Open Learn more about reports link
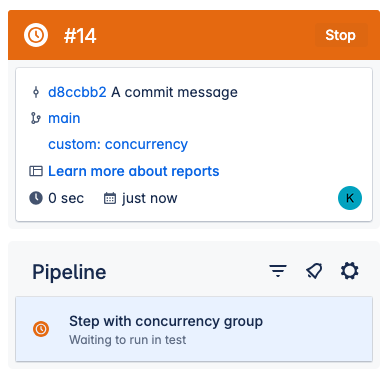Viewport: 390px width, 376px height. (134, 171)
